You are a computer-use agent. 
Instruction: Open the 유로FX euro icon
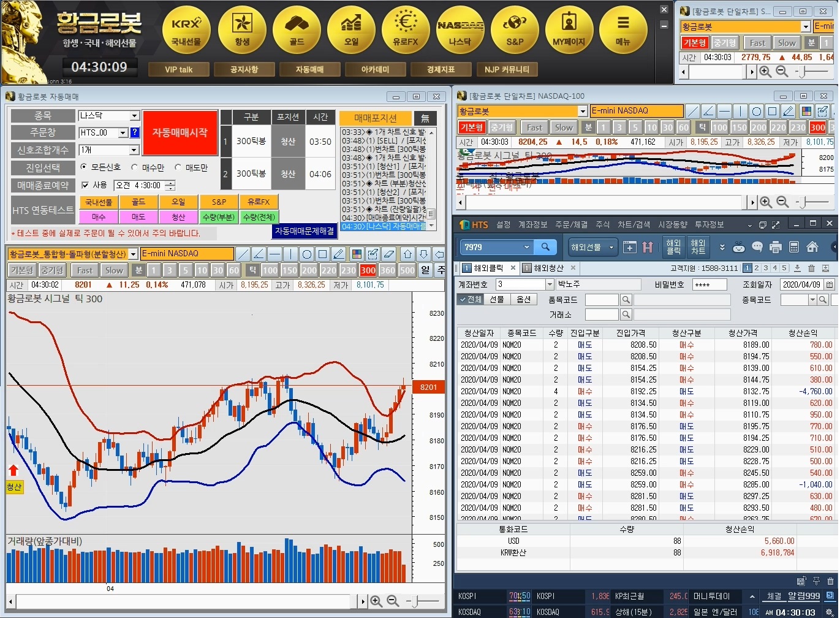pos(406,29)
